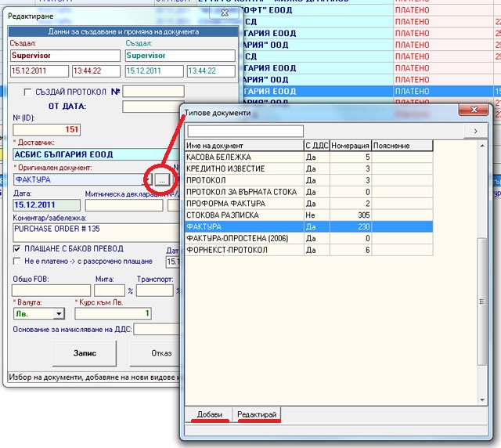Viewport: 501px width, 448px height.
Task: Click search field in Типове документи
Action: (245, 131)
